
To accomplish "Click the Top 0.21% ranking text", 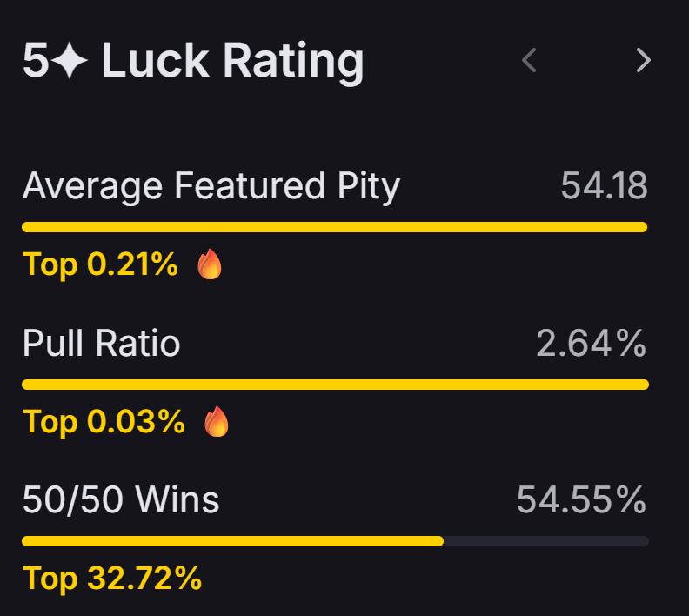I will [100, 264].
